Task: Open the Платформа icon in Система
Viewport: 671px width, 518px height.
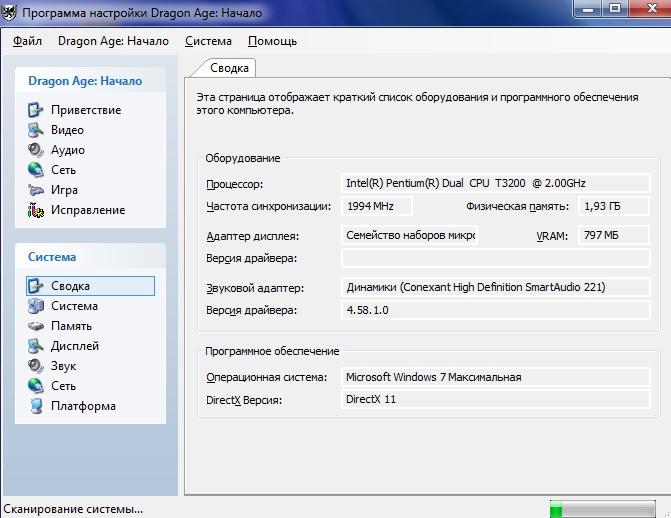Action: (x=36, y=406)
